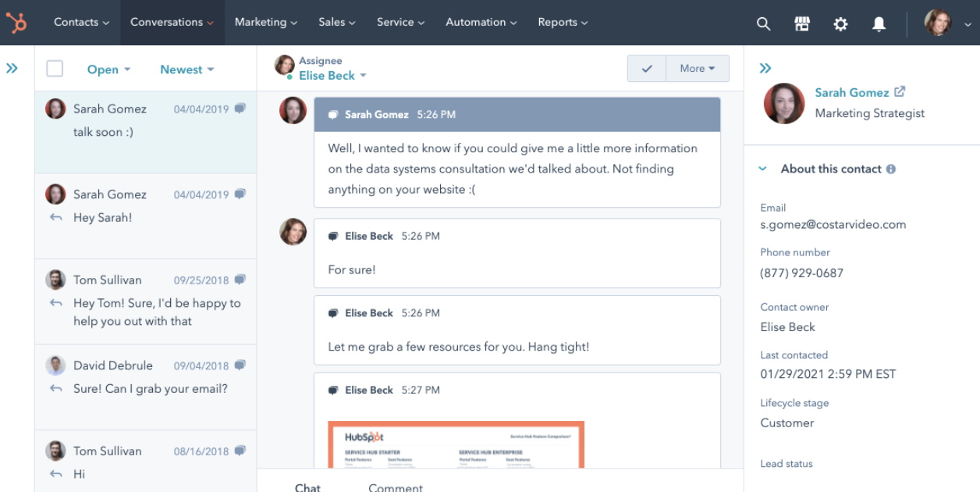Click the chat icon on the 09/25/2018 row
Image resolution: width=980 pixels, height=492 pixels.
240,279
